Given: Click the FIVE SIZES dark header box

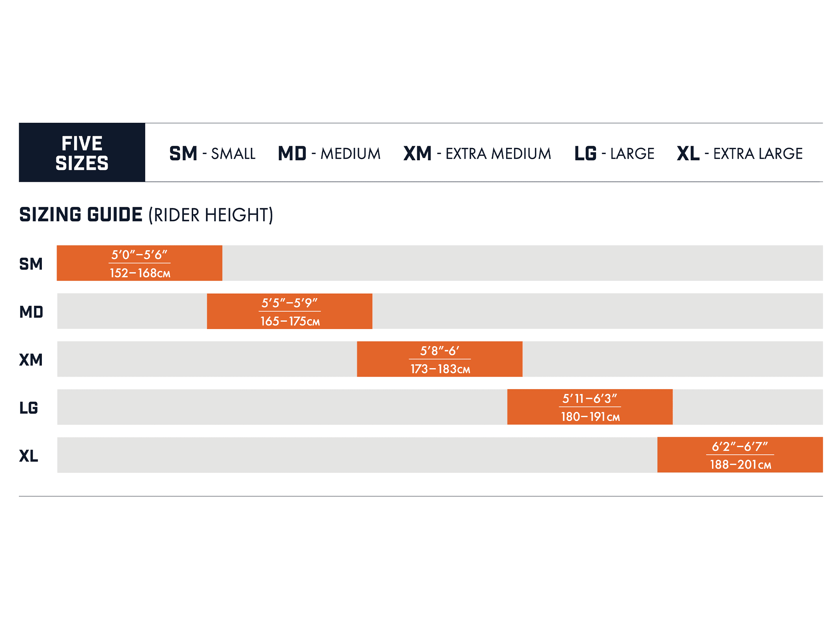Looking at the screenshot, I should click(82, 152).
